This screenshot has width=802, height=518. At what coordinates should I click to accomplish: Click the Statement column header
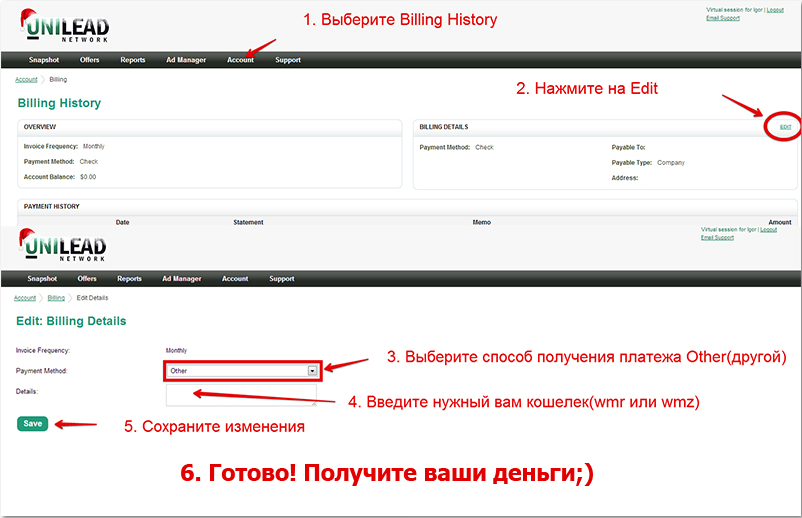248,222
